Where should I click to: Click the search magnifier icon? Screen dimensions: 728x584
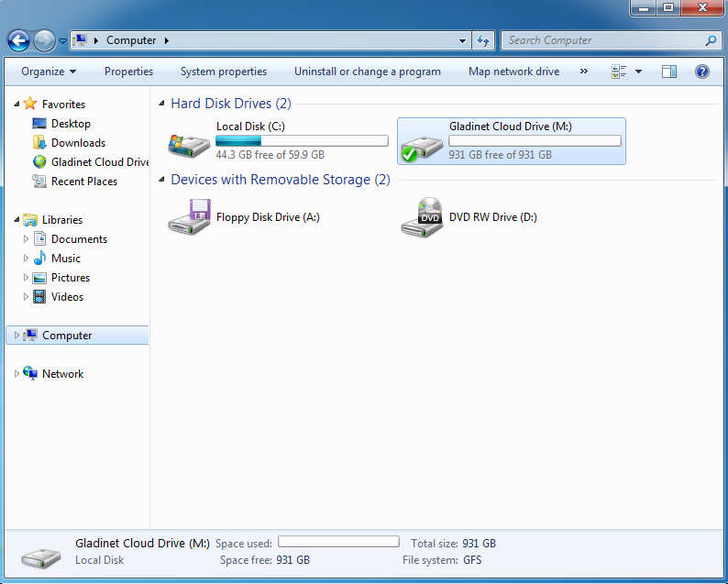(x=711, y=41)
